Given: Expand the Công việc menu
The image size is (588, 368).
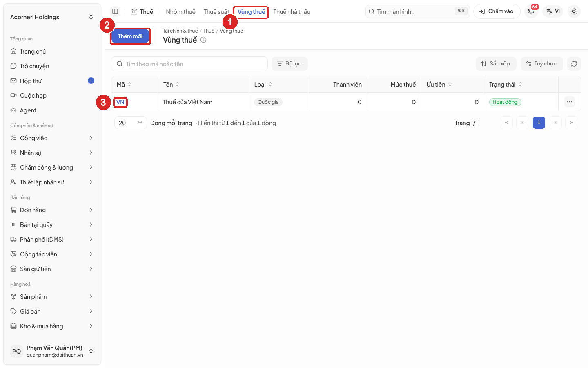Looking at the screenshot, I should [x=52, y=138].
